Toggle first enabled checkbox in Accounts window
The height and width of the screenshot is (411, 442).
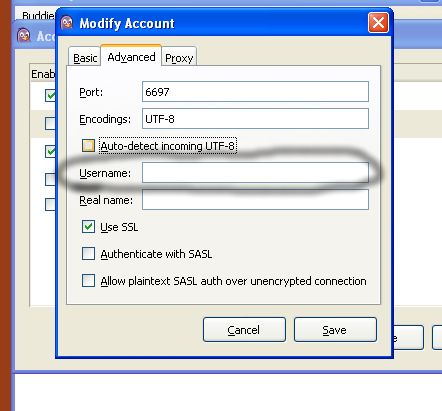[x=50, y=95]
